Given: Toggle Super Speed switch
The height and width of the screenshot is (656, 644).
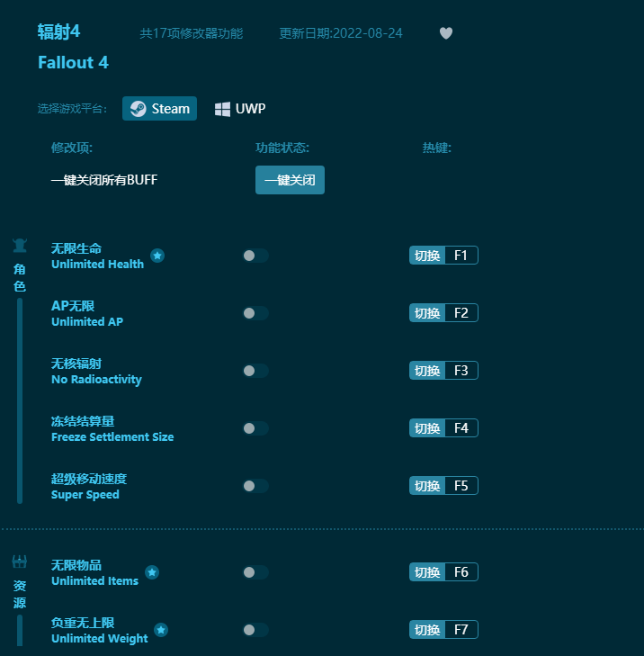Looking at the screenshot, I should 255,486.
